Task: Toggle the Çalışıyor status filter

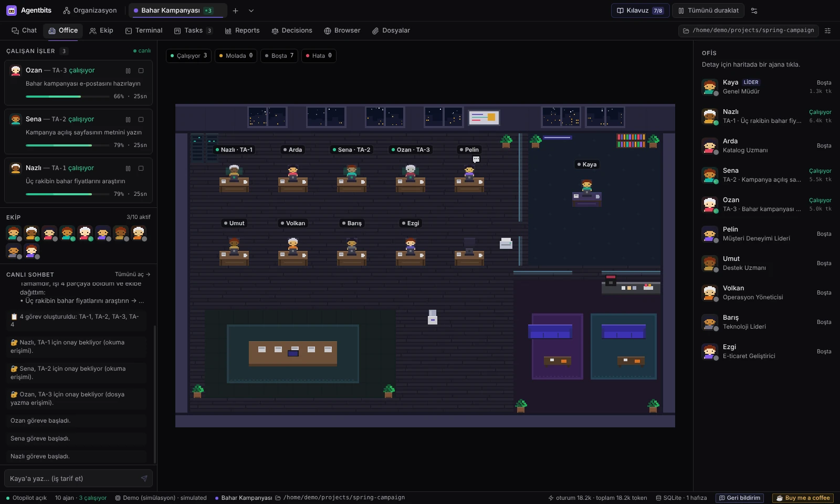Action: (188, 56)
